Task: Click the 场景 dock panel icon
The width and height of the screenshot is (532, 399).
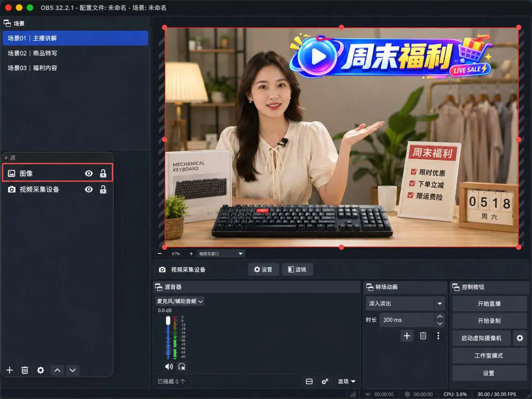Action: point(7,24)
